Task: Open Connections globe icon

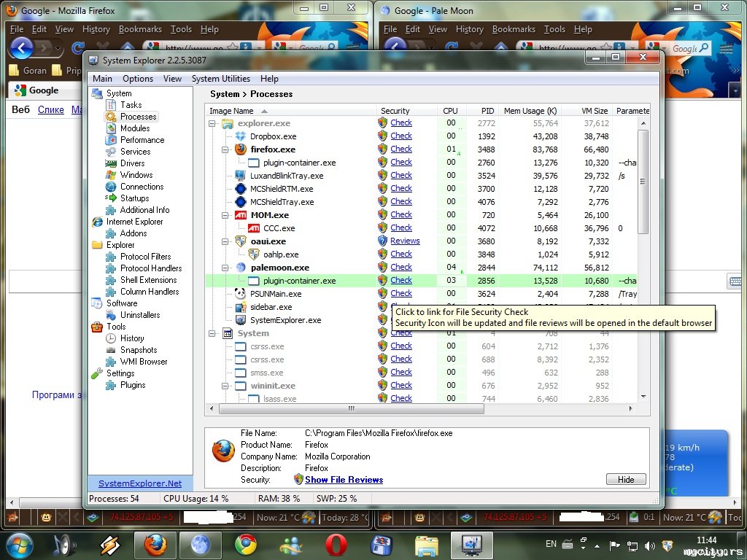Action: tap(111, 187)
